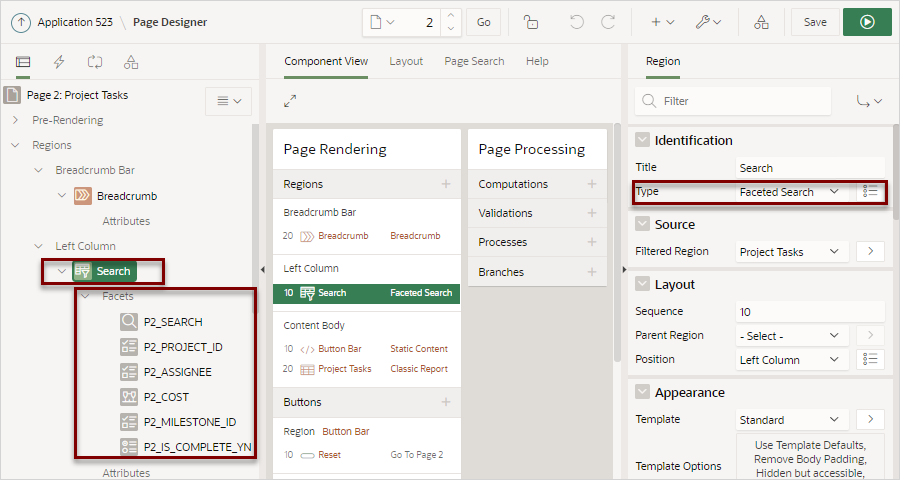Click the Redo icon
Viewport: 900px width, 480px height.
pos(608,22)
